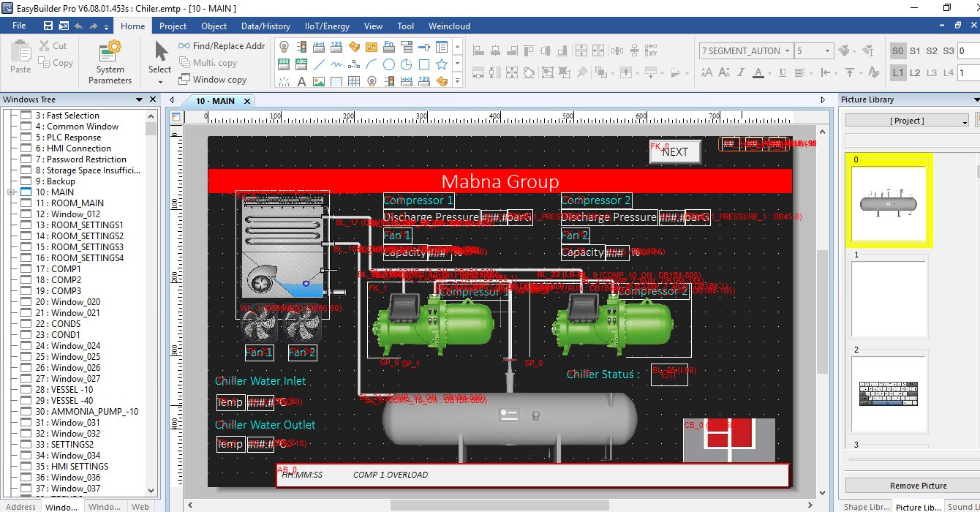The width and height of the screenshot is (980, 512).
Task: Switch to the Weincloud ribbon tab
Action: click(449, 26)
